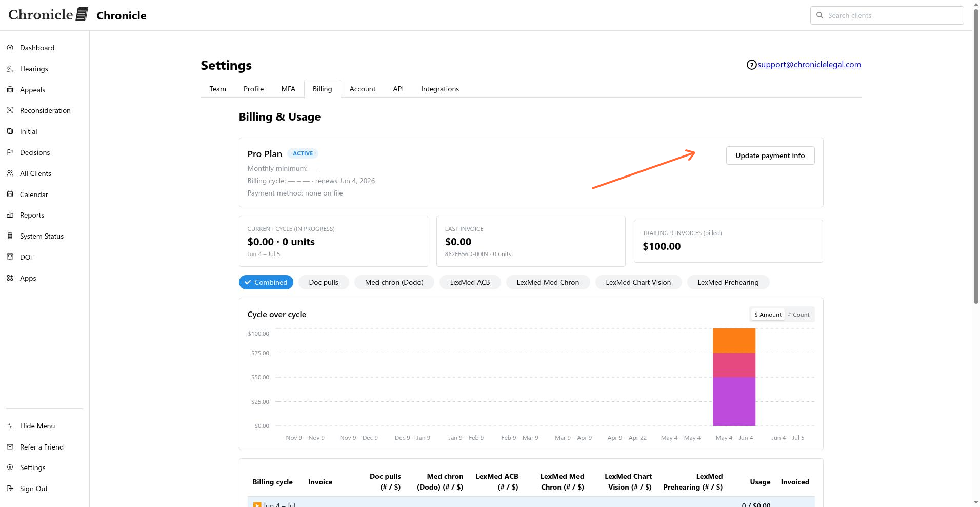
Task: Click the help question mark icon
Action: pos(751,65)
